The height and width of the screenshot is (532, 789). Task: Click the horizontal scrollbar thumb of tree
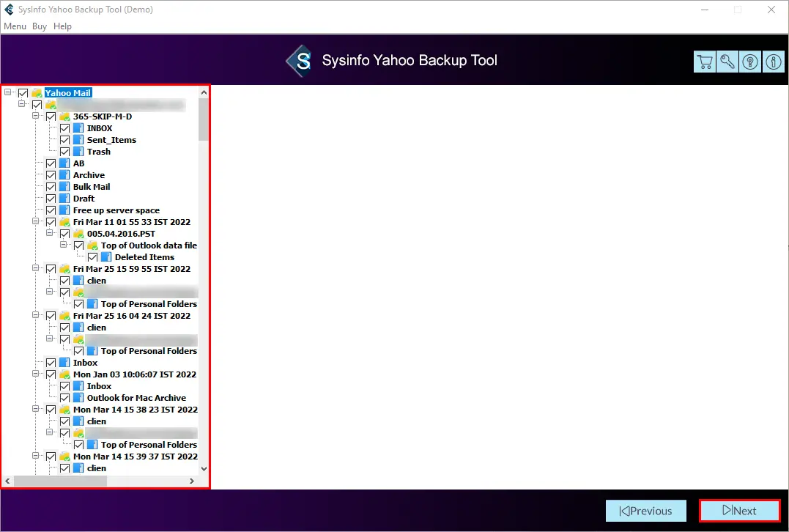(60, 481)
